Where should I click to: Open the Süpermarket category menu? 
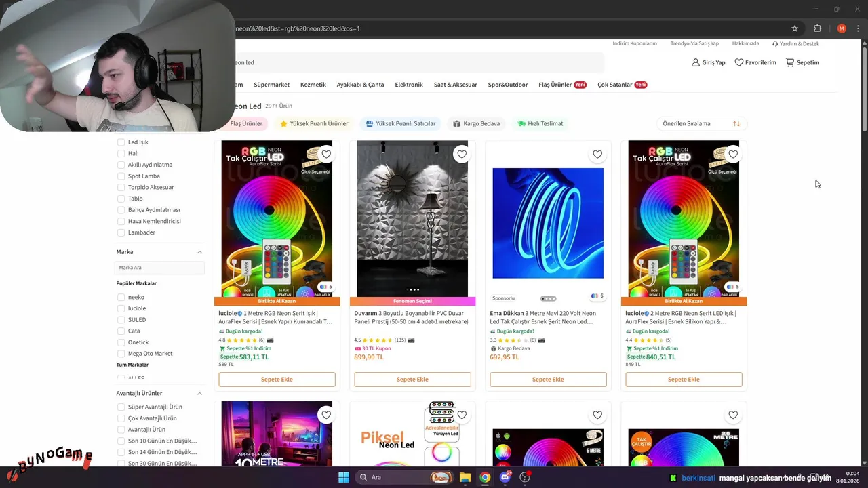coord(271,85)
